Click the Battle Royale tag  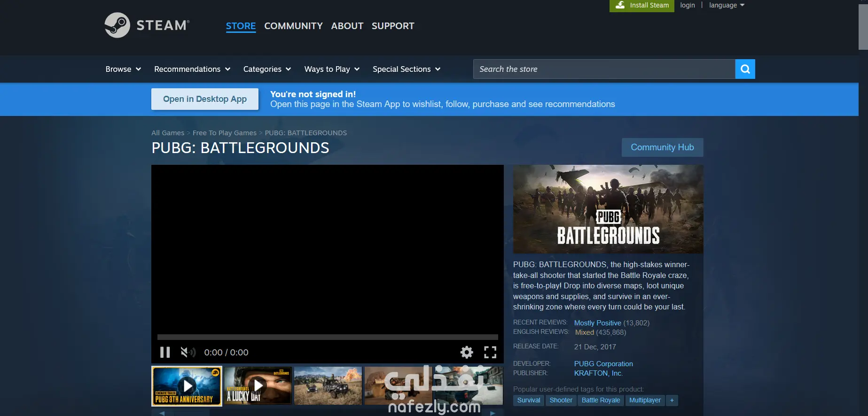601,400
